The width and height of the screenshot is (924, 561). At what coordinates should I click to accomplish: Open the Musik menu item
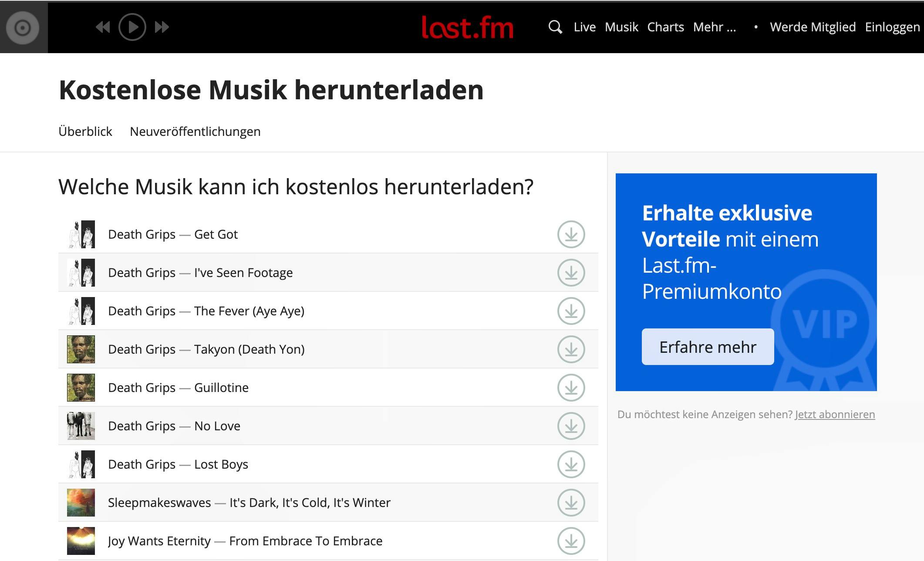621,27
